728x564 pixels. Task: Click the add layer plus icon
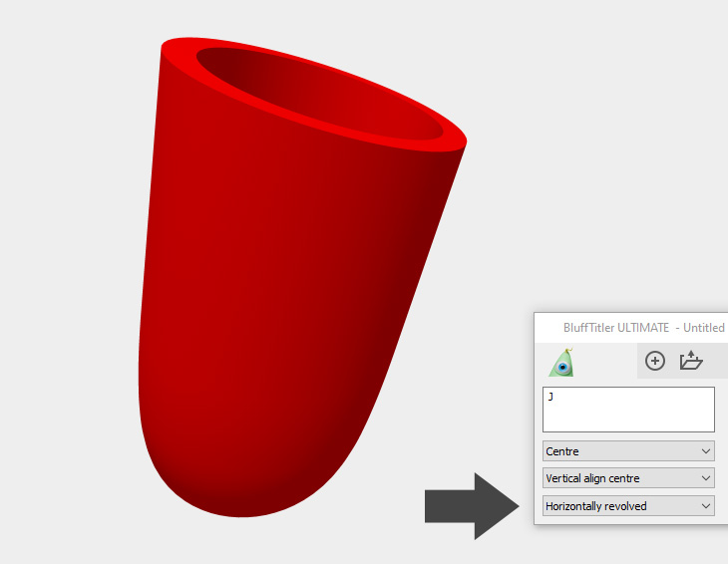[654, 361]
